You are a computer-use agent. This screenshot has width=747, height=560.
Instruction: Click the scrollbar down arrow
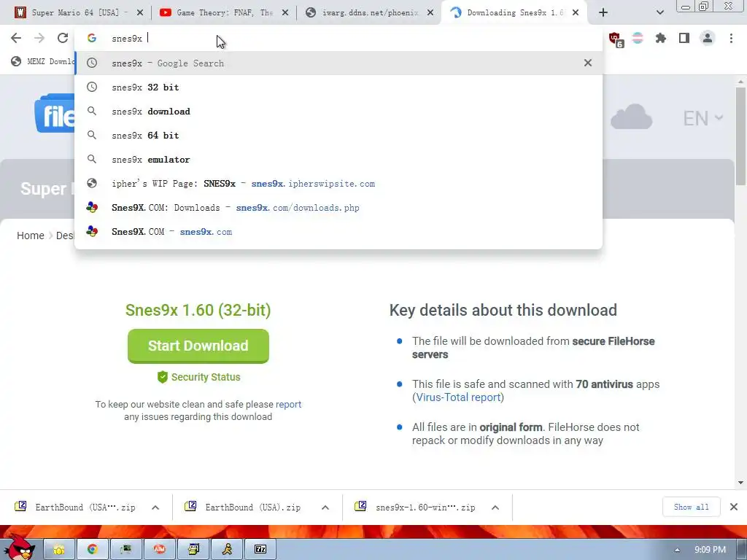click(740, 483)
